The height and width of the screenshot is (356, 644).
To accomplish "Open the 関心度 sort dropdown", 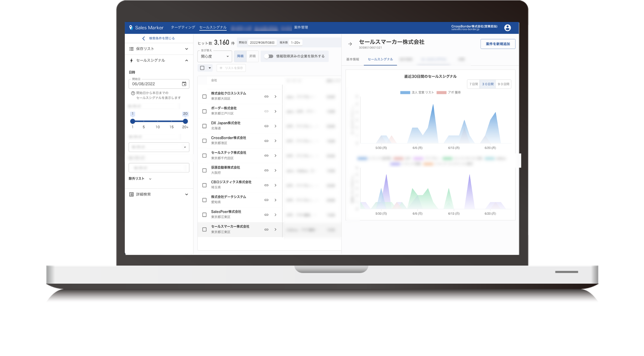I will 214,56.
